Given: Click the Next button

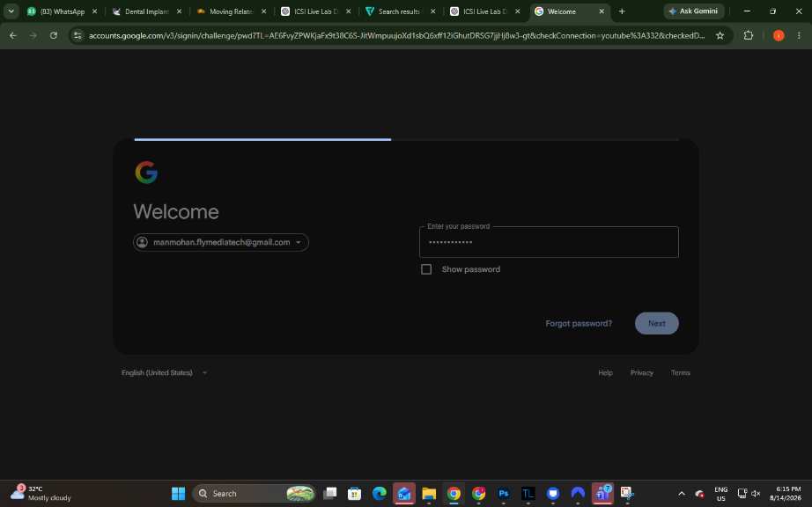Looking at the screenshot, I should pyautogui.click(x=656, y=323).
